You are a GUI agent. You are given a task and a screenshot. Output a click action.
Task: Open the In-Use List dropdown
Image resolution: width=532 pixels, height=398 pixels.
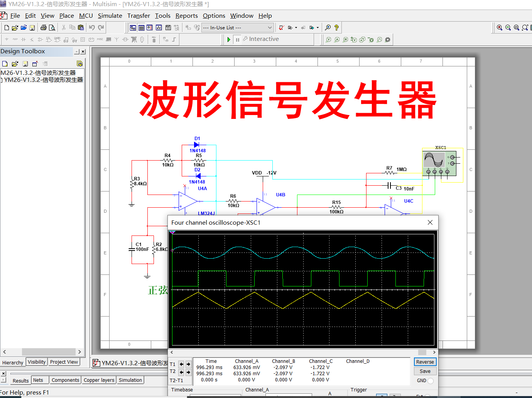[270, 27]
